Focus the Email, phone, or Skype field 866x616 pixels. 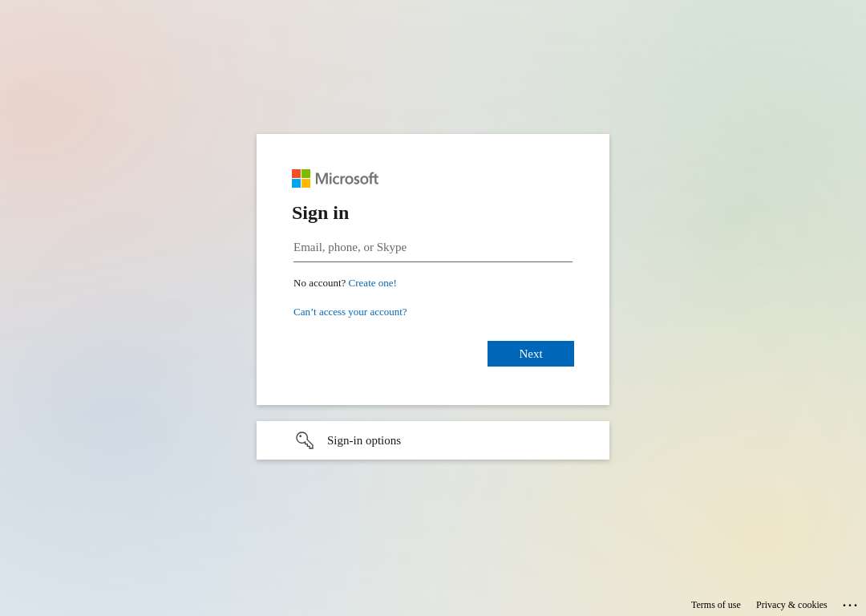433,248
